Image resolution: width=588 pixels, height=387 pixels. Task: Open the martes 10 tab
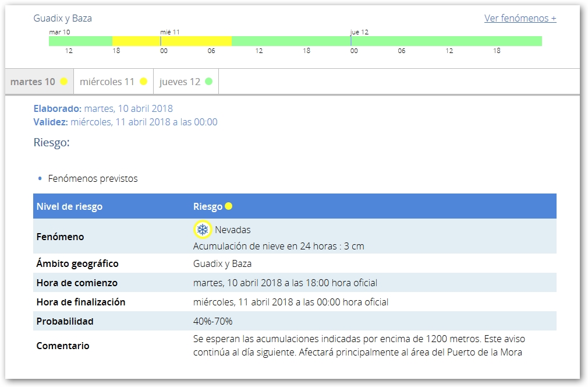pyautogui.click(x=33, y=82)
